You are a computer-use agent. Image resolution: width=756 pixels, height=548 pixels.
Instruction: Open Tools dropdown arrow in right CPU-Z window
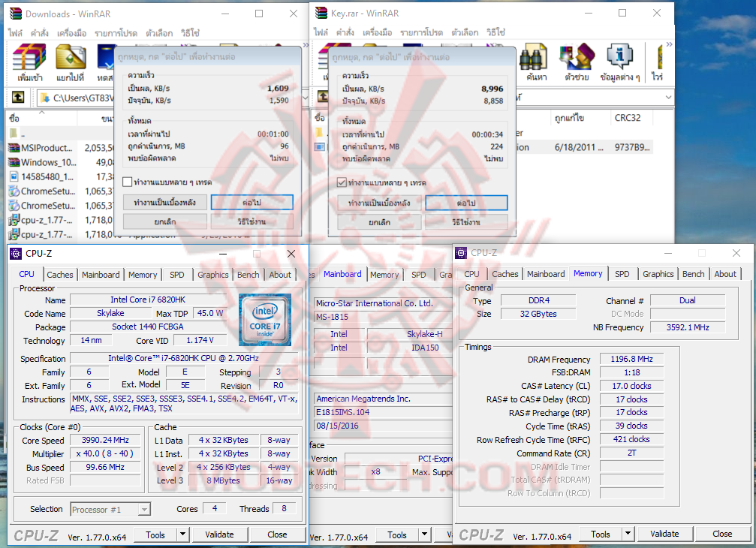[x=628, y=534]
